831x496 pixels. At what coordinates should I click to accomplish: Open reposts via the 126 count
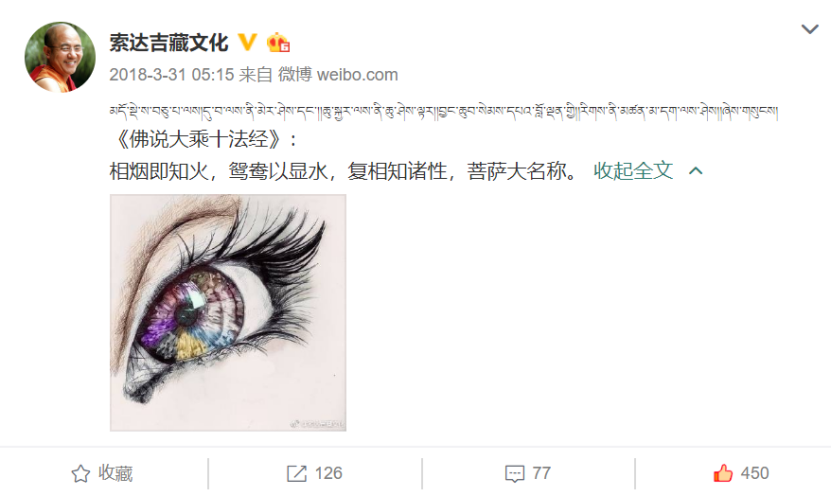coord(329,473)
